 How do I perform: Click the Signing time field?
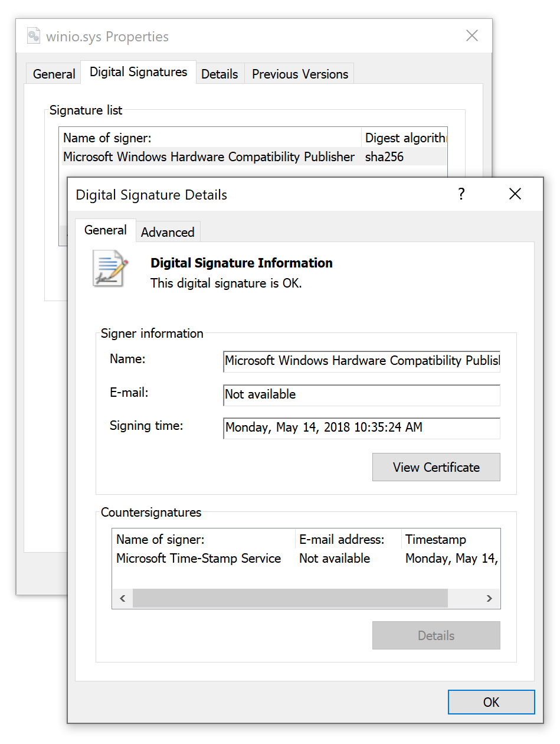(x=362, y=428)
